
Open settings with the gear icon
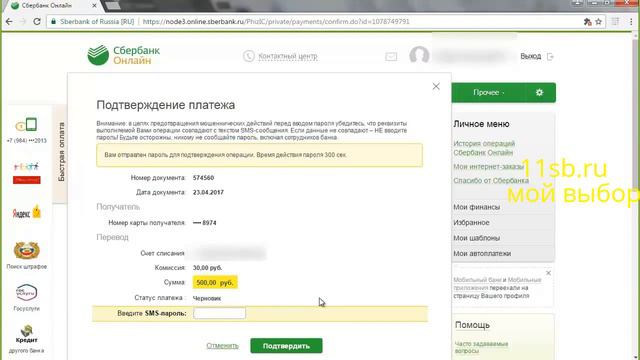pos(539,93)
